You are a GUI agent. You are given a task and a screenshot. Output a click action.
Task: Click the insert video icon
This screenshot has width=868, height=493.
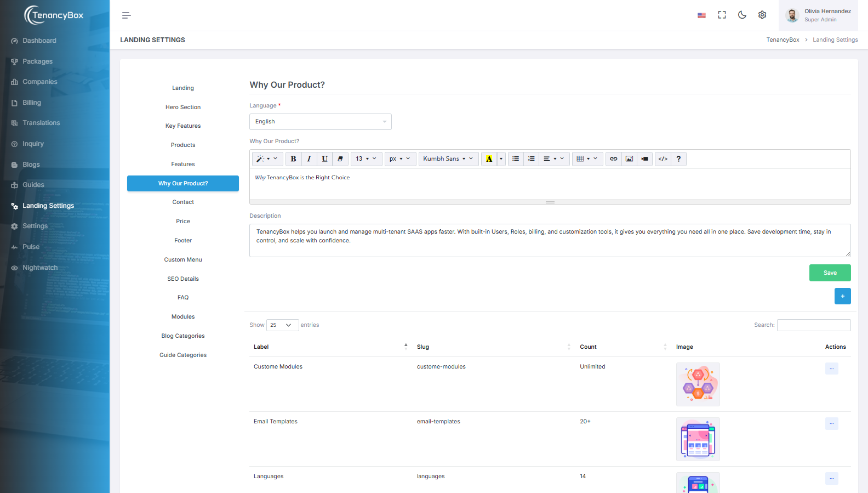[x=644, y=159]
